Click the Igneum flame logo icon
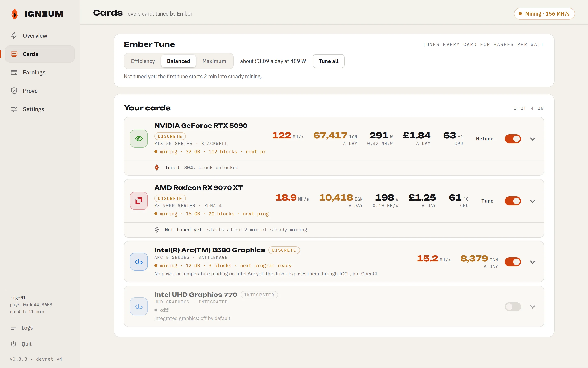The width and height of the screenshot is (588, 368). coord(14,14)
